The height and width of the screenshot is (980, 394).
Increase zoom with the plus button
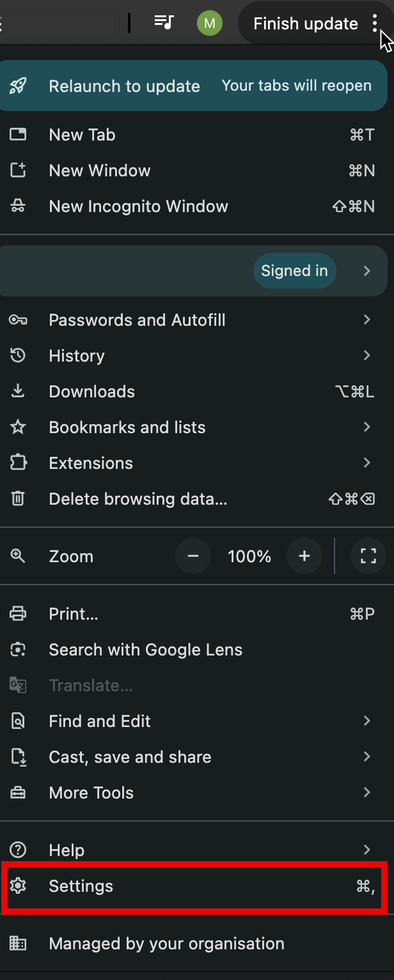(304, 556)
